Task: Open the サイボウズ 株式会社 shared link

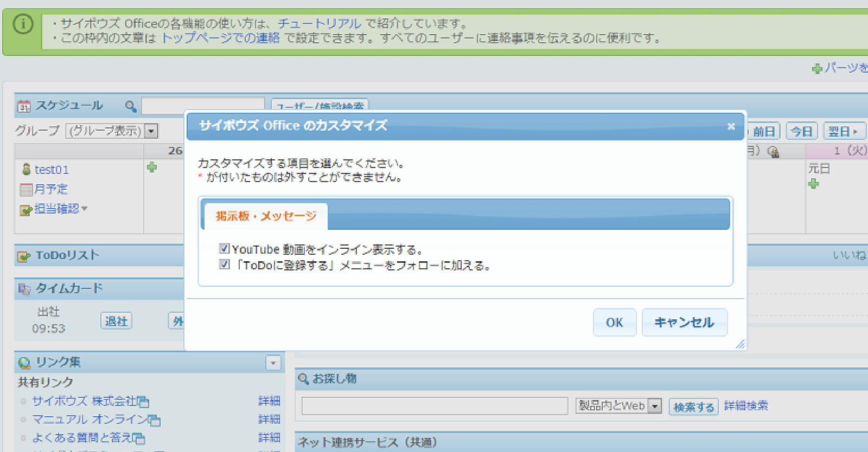Action: 84,401
